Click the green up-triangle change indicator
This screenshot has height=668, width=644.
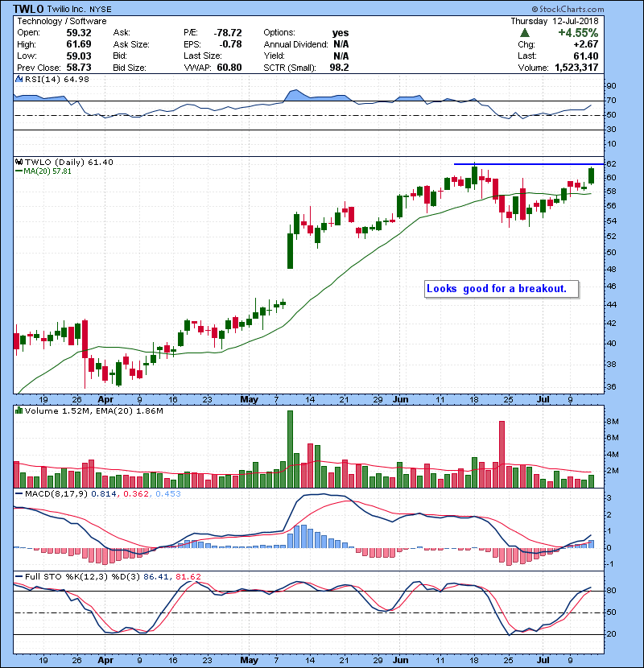pyautogui.click(x=525, y=32)
